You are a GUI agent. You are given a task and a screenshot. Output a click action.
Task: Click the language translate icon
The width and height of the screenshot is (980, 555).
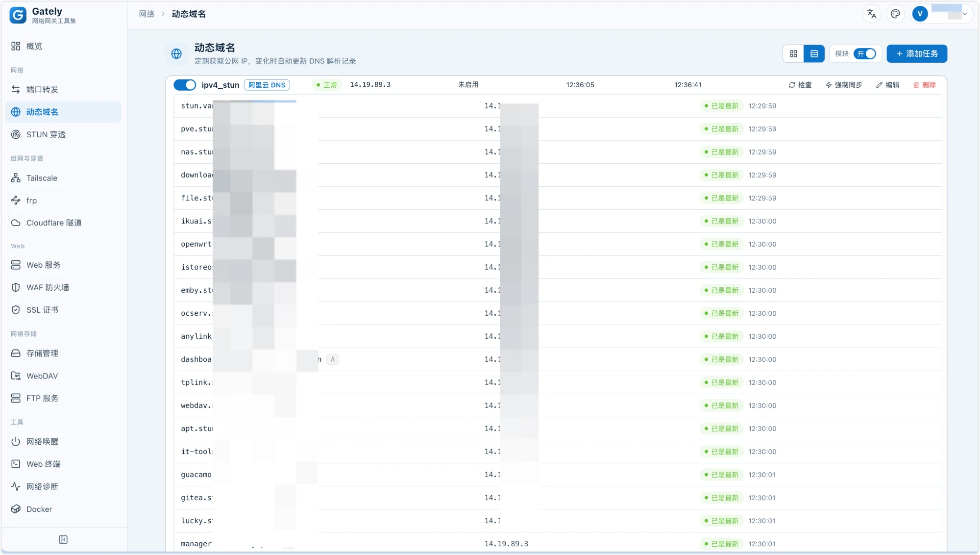click(872, 14)
